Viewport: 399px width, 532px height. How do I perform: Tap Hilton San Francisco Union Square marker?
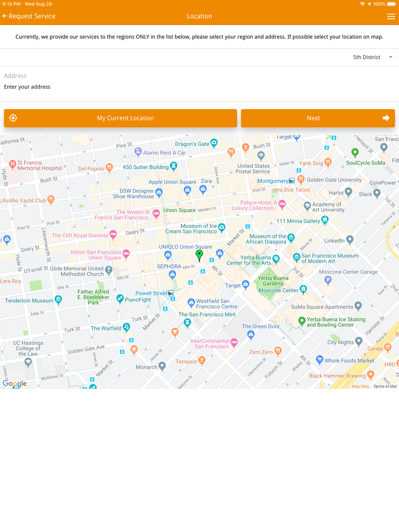click(126, 254)
